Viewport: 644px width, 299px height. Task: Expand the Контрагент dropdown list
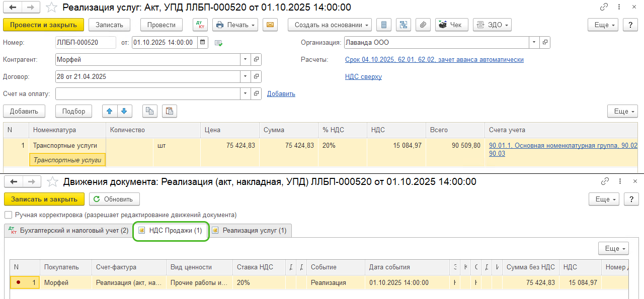[246, 59]
